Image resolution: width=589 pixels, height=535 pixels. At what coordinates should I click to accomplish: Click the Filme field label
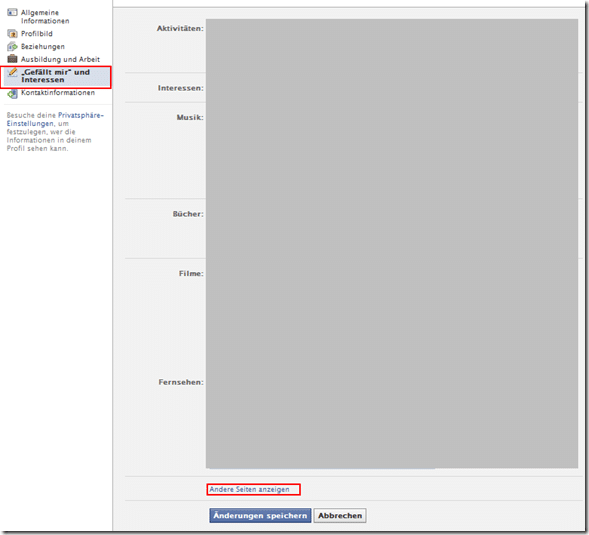(x=191, y=274)
